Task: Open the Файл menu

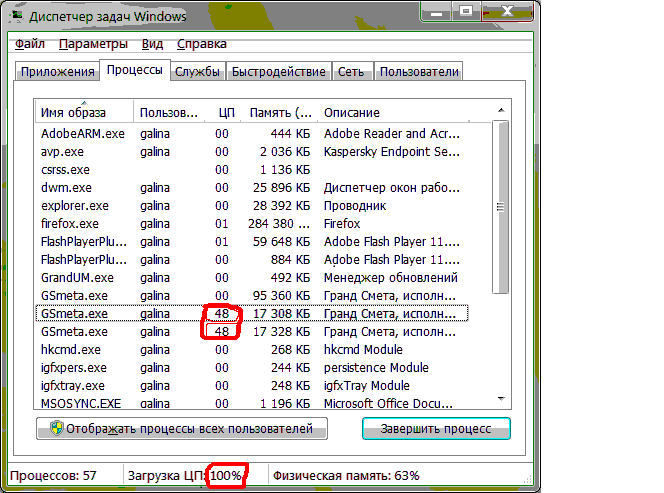Action: tap(30, 44)
